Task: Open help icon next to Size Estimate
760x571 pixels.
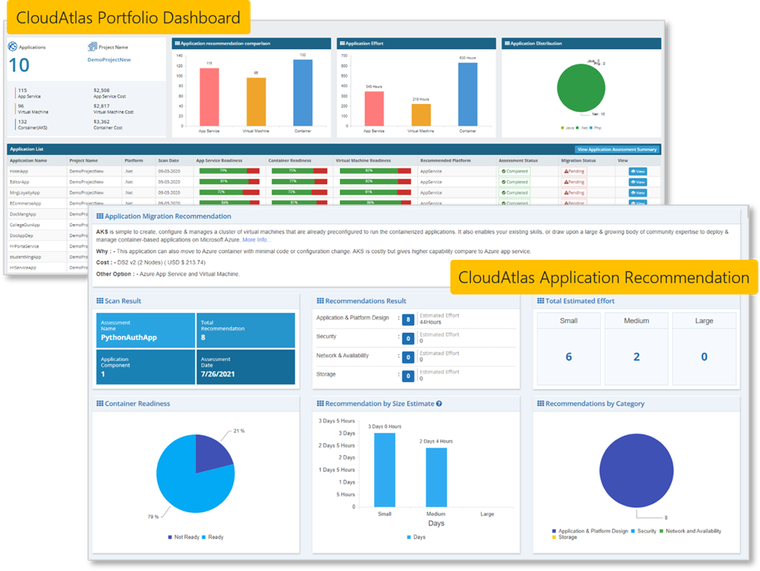Action: (x=439, y=403)
